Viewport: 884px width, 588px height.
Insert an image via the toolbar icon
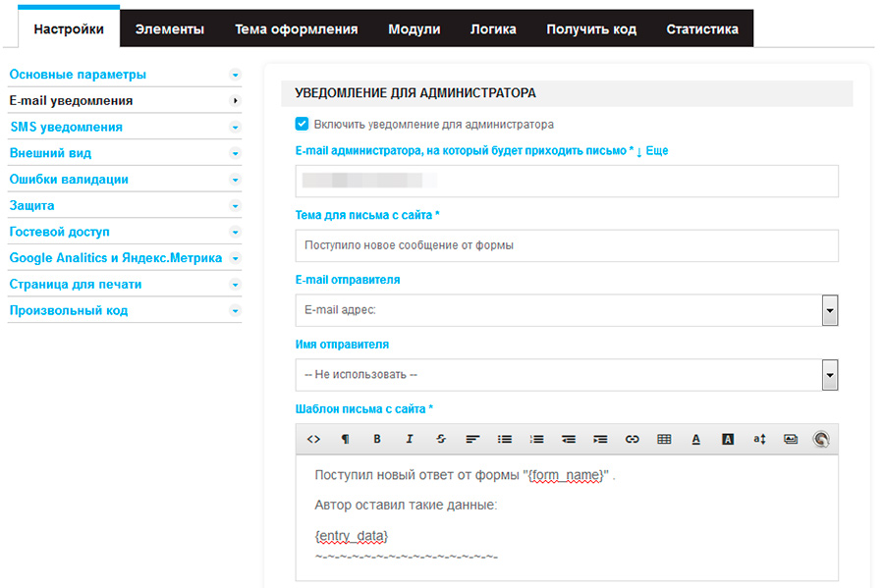click(x=790, y=439)
